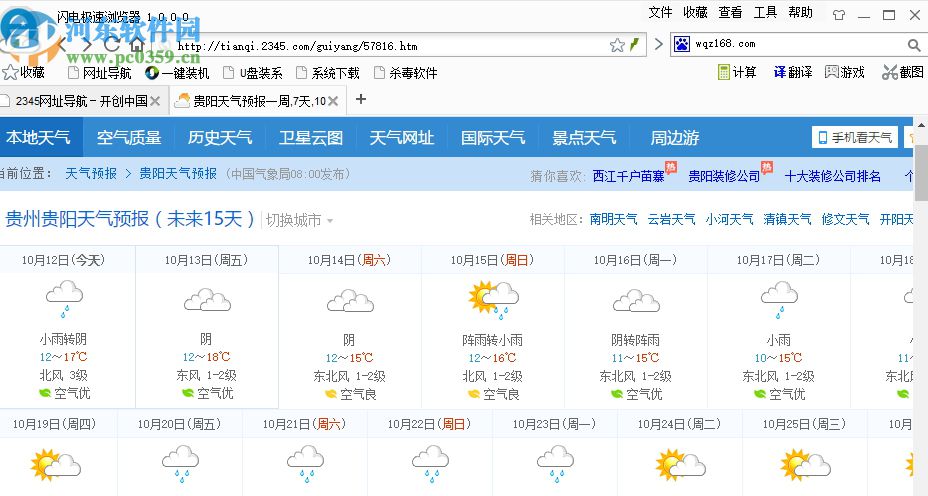Select 历史天气 navigation item
Screen dimensions: 928x496
(x=220, y=137)
